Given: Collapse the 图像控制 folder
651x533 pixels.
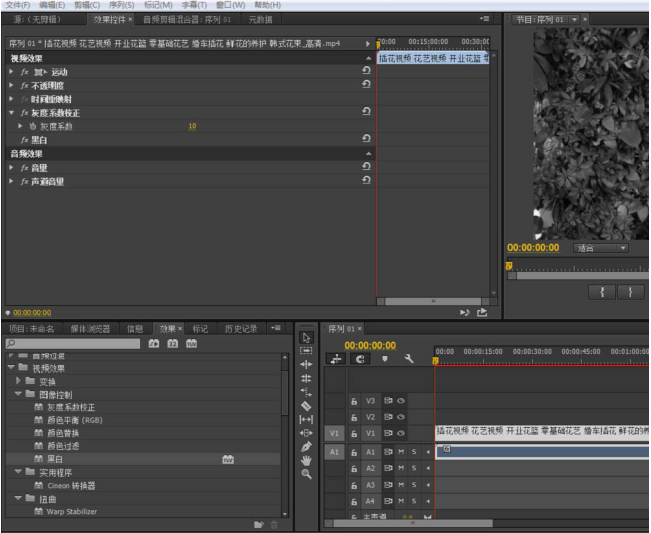Looking at the screenshot, I should click(x=18, y=394).
